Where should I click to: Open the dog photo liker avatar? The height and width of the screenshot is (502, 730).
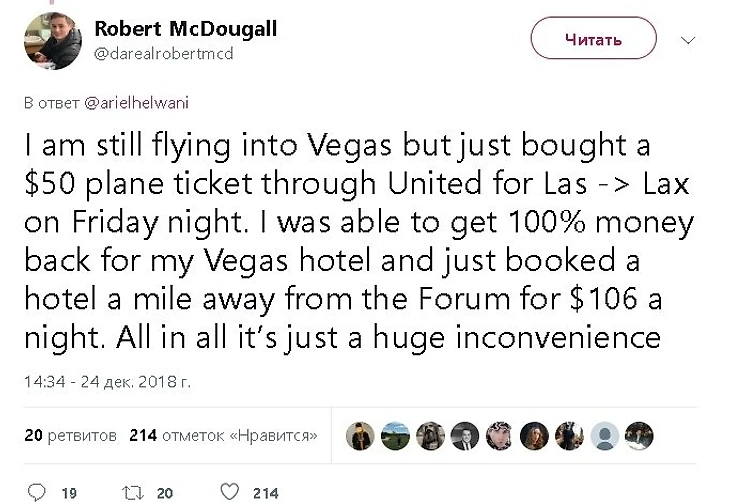click(x=430, y=436)
